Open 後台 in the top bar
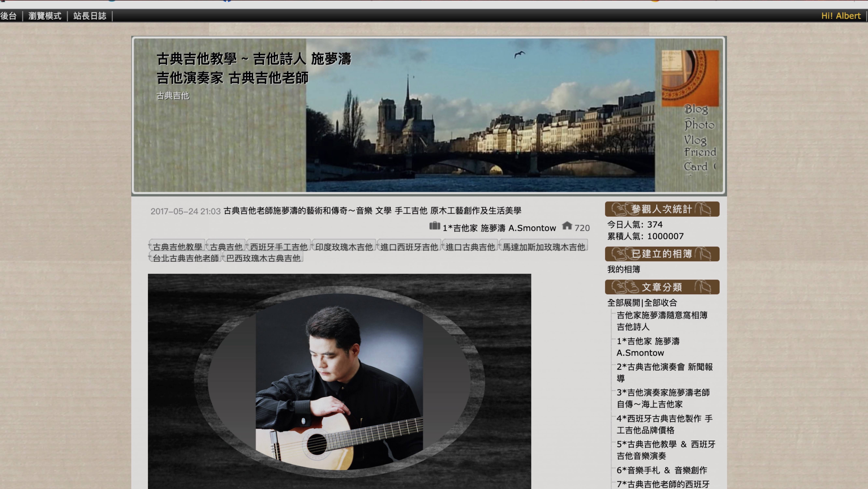The image size is (868, 489). pos(8,16)
